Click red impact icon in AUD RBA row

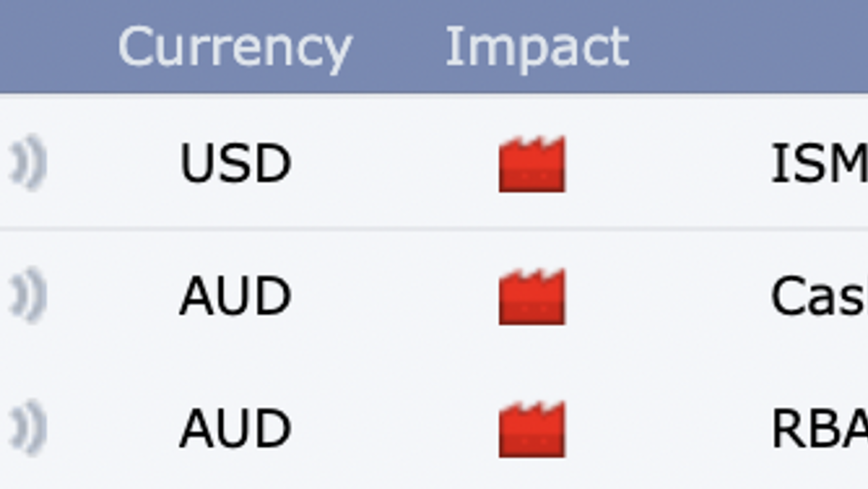[x=532, y=429]
